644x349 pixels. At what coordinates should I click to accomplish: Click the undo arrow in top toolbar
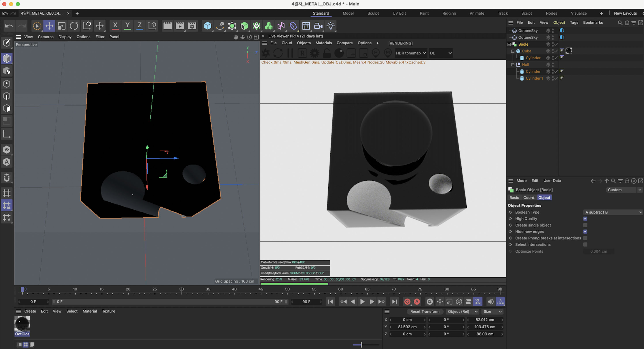9,26
